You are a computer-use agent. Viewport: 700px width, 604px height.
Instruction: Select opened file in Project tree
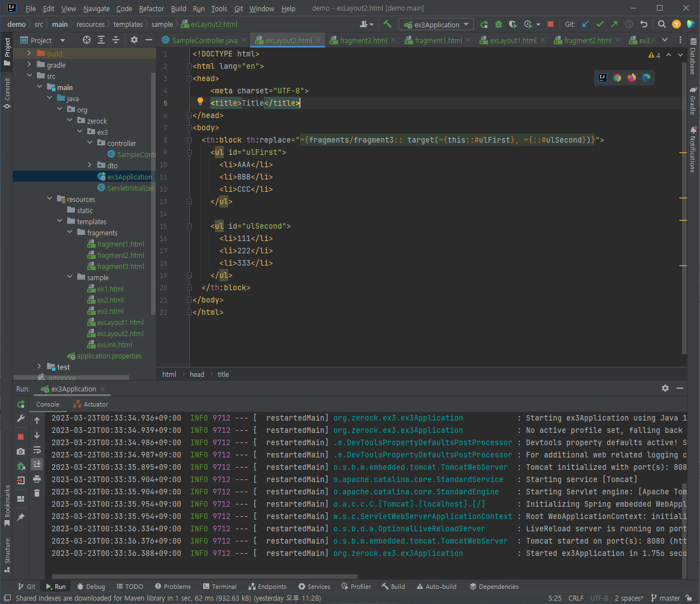point(86,40)
